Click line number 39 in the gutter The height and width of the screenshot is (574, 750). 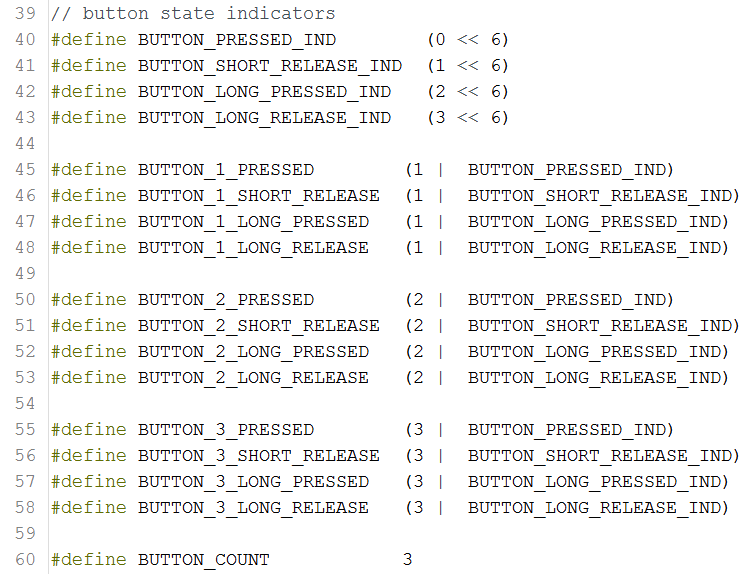(x=25, y=14)
